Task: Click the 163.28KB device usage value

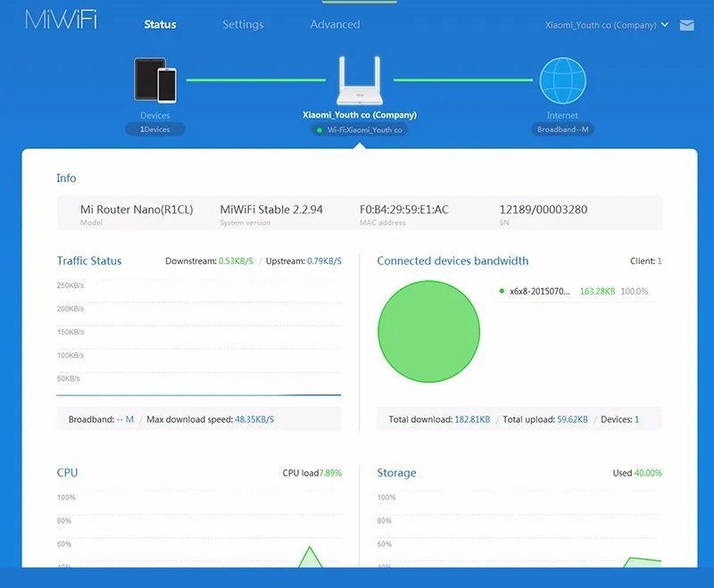Action: (597, 291)
